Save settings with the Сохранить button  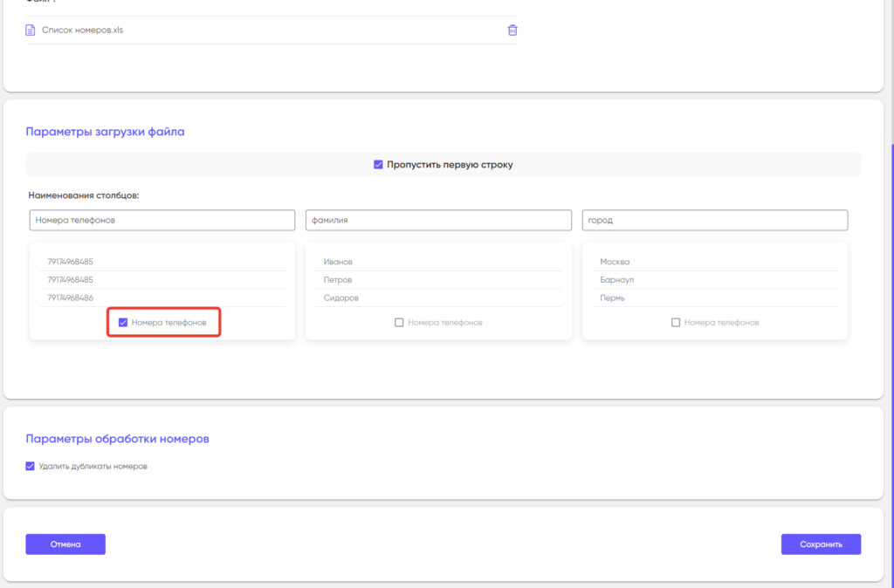click(821, 544)
